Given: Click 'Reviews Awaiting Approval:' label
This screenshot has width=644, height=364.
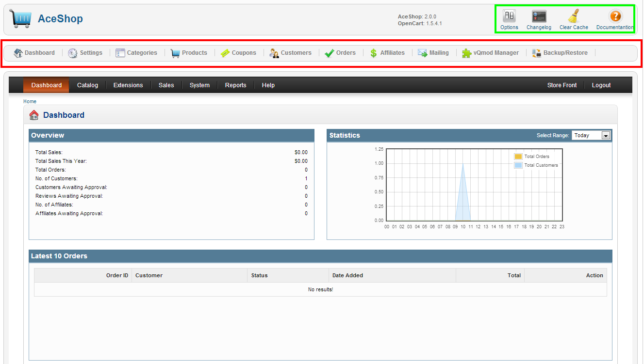Looking at the screenshot, I should [69, 196].
